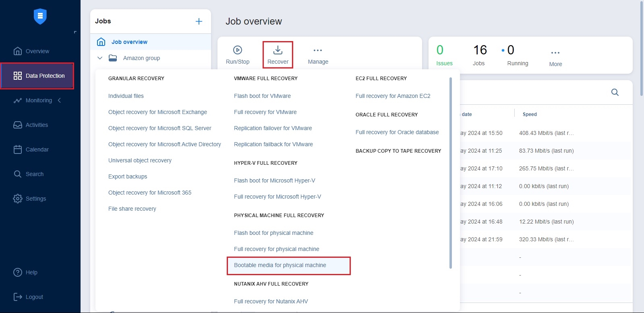Click the Logout icon in the sidebar
This screenshot has height=313, width=644.
18,297
